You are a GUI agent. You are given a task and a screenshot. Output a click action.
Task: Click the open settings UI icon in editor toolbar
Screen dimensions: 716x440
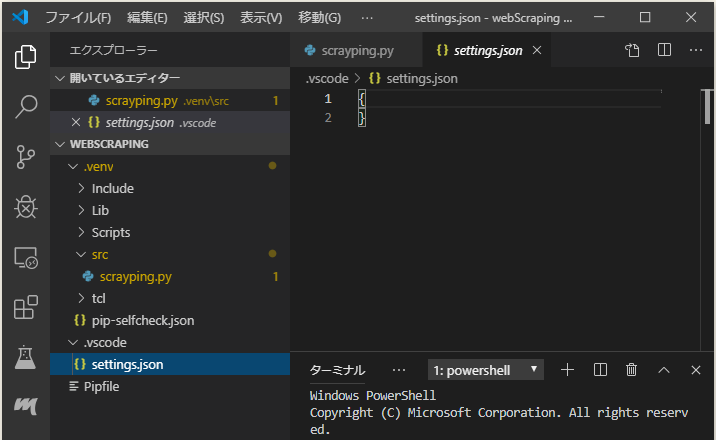click(x=632, y=50)
